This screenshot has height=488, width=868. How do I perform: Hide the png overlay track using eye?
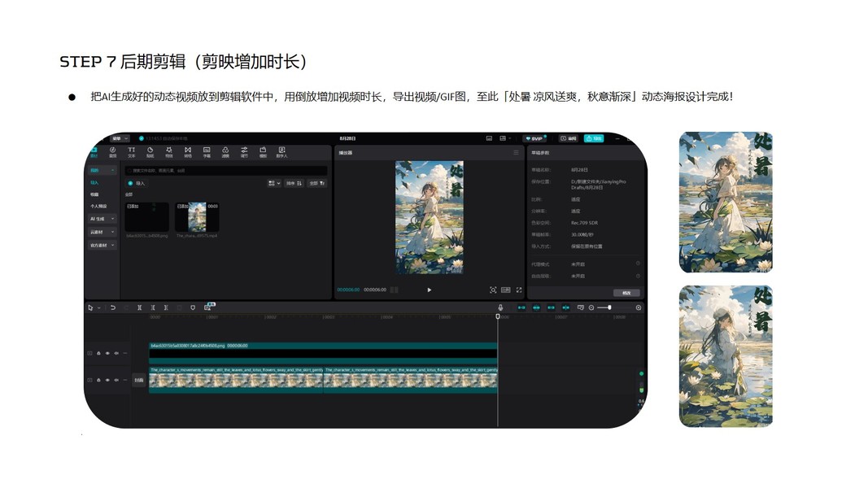coord(107,353)
